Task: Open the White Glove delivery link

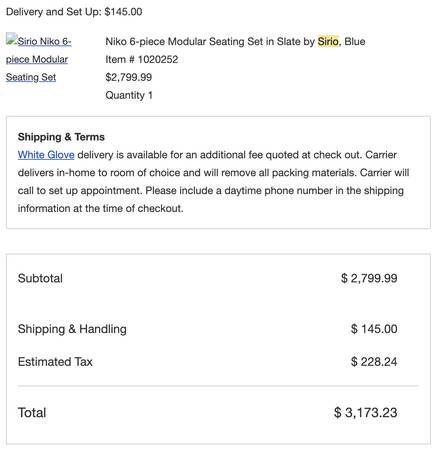Action: click(x=46, y=155)
